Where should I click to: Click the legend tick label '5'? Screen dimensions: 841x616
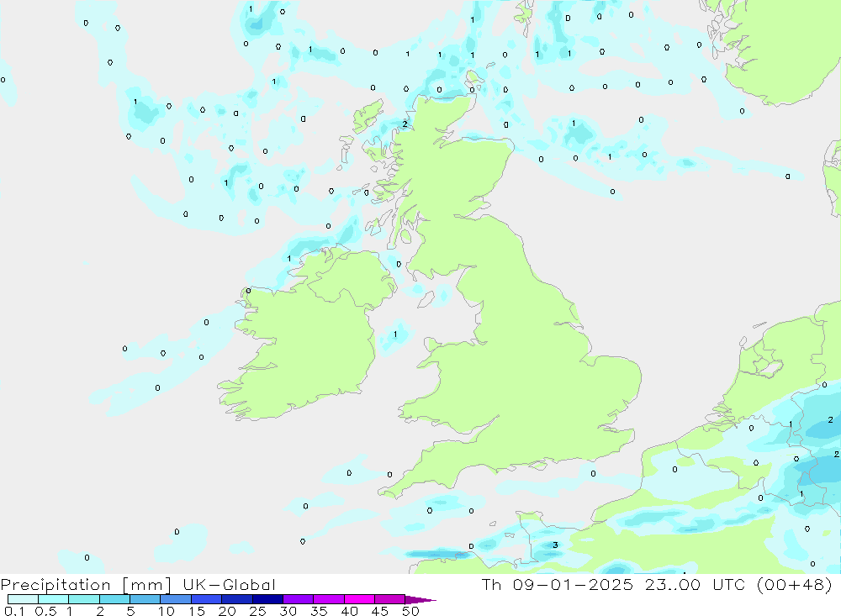tap(130, 611)
